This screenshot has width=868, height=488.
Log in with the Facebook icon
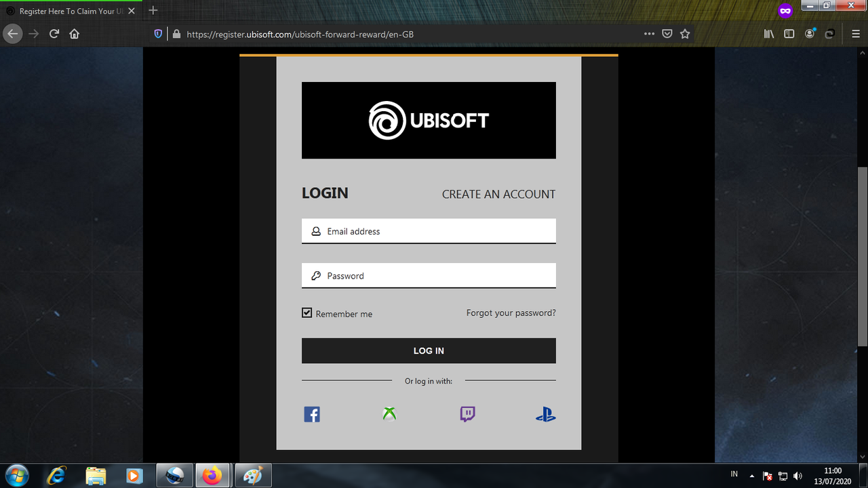pos(312,414)
